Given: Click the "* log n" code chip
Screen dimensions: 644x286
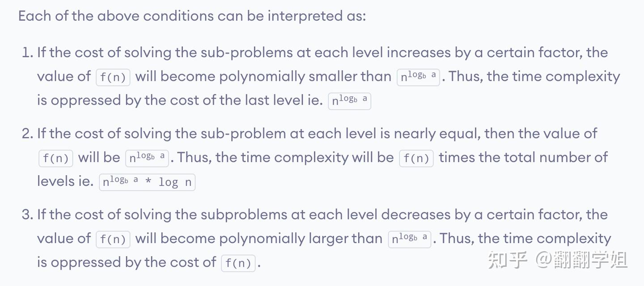Looking at the screenshot, I should pyautogui.click(x=147, y=182).
